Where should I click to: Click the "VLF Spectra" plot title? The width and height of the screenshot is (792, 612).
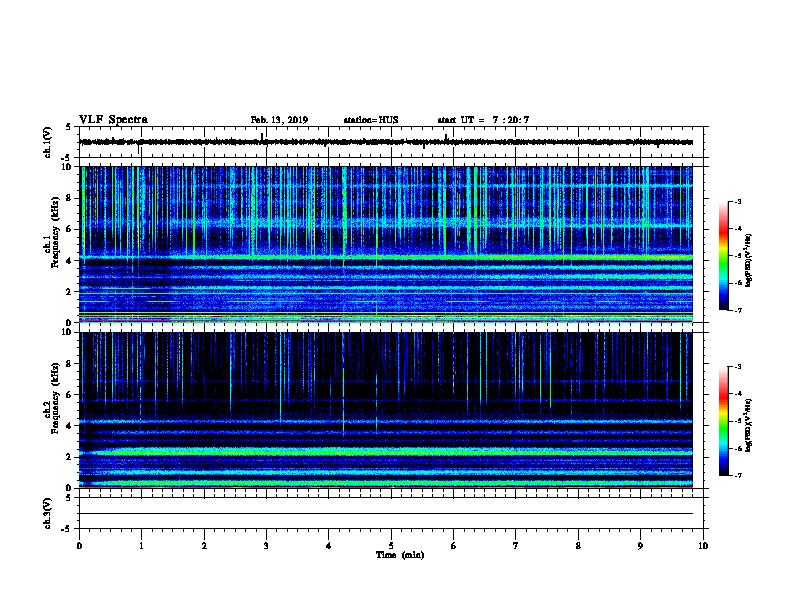pyautogui.click(x=113, y=120)
